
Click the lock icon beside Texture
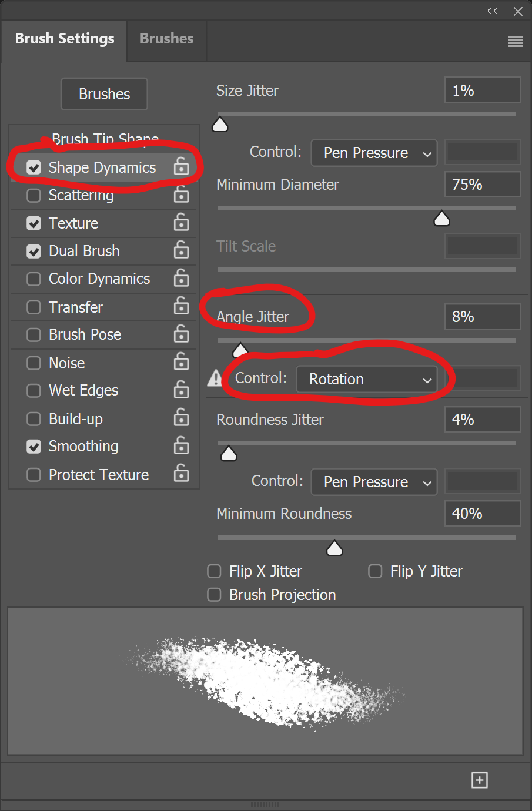pyautogui.click(x=181, y=222)
